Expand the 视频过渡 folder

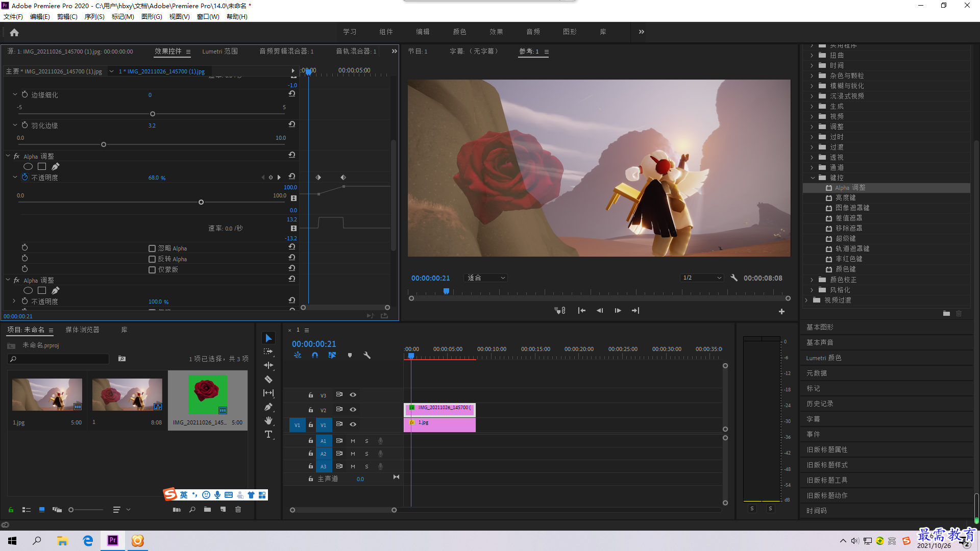coord(806,300)
